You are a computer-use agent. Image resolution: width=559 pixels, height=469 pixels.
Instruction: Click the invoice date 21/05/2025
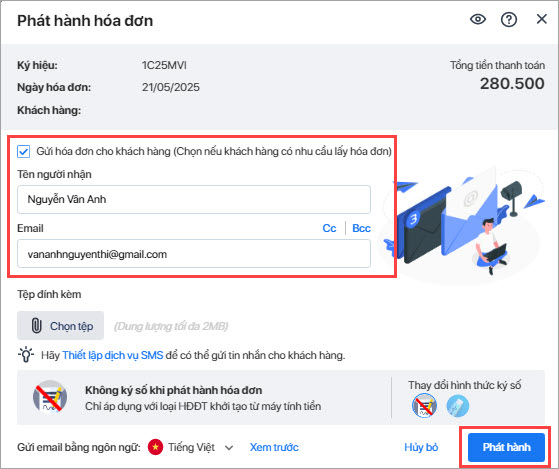pos(171,87)
